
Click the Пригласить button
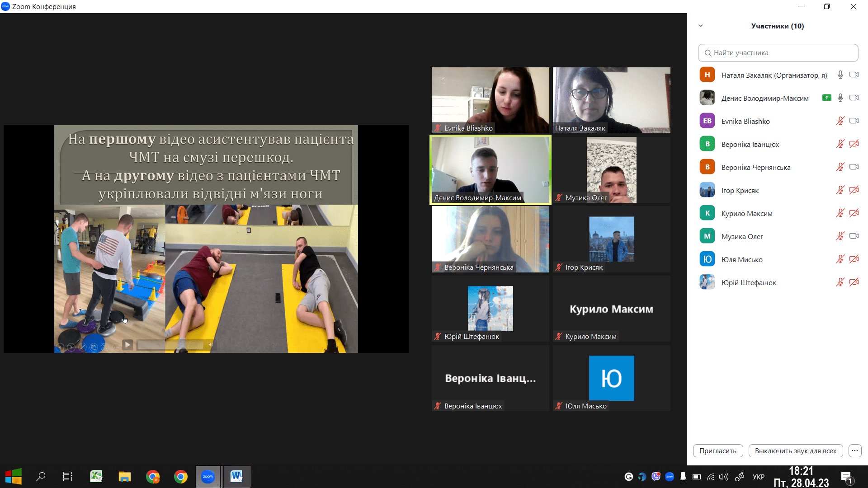(717, 450)
